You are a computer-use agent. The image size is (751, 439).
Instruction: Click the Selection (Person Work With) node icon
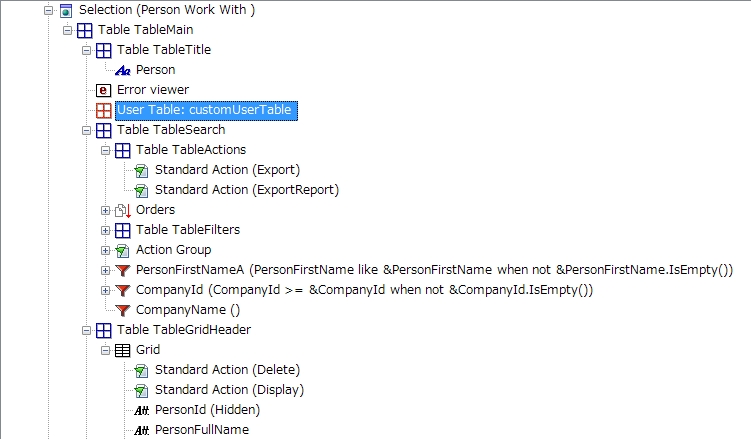coord(65,10)
